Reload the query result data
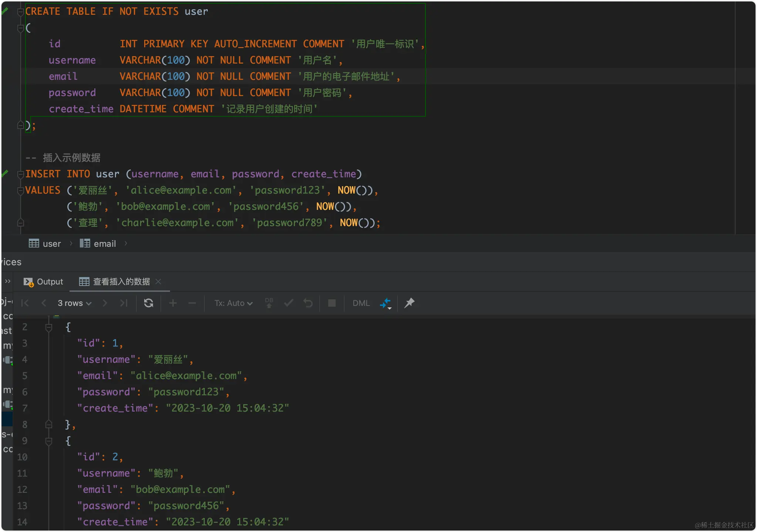The height and width of the screenshot is (532, 757). coord(149,303)
